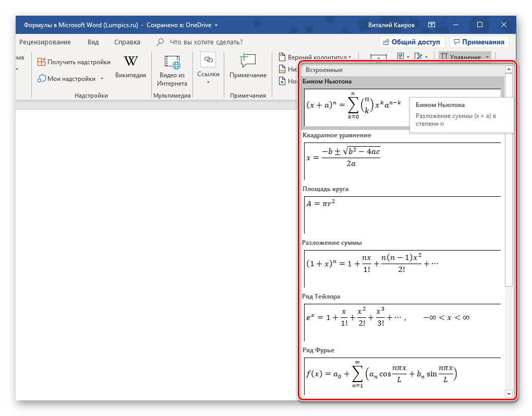
Task: Click the equation gallery scrollbar thumb
Action: coord(508,180)
